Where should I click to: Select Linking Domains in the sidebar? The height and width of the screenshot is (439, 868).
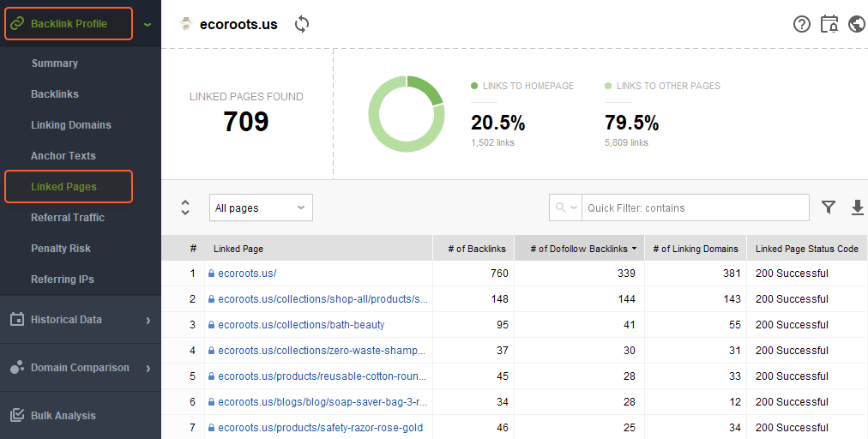coord(71,125)
